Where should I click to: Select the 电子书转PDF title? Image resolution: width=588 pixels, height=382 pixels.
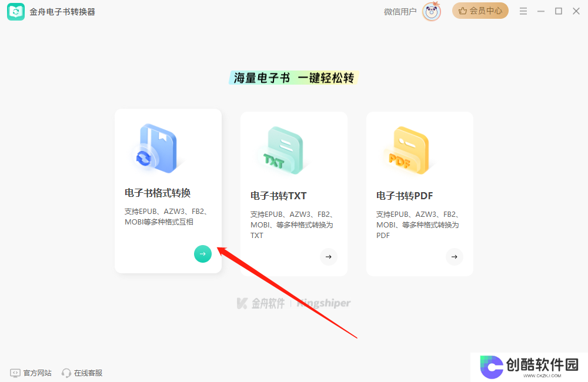click(x=405, y=196)
